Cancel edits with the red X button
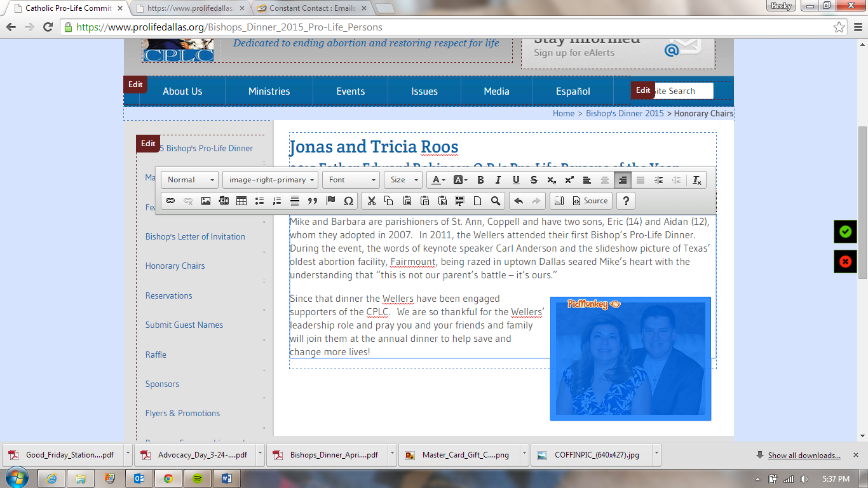This screenshot has height=488, width=868. 845,262
